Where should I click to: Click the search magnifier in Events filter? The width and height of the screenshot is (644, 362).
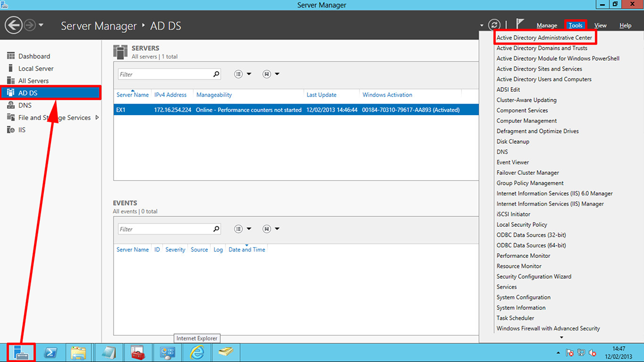point(216,229)
